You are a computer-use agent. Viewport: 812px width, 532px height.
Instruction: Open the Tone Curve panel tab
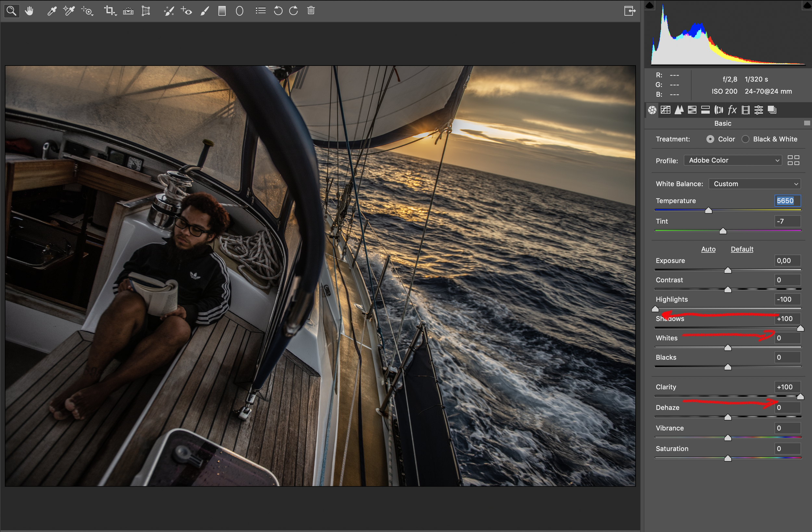[665, 110]
